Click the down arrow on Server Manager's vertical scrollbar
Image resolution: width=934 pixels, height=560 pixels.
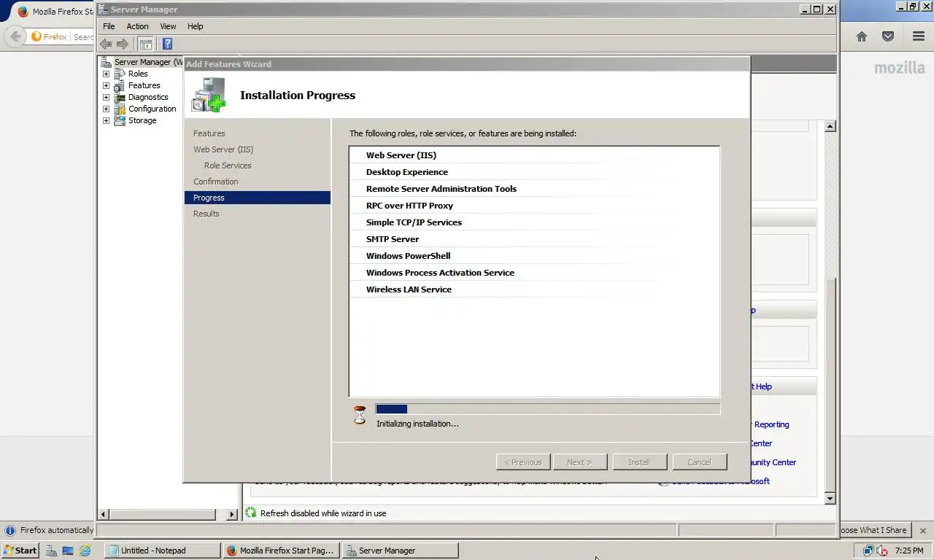pyautogui.click(x=830, y=499)
